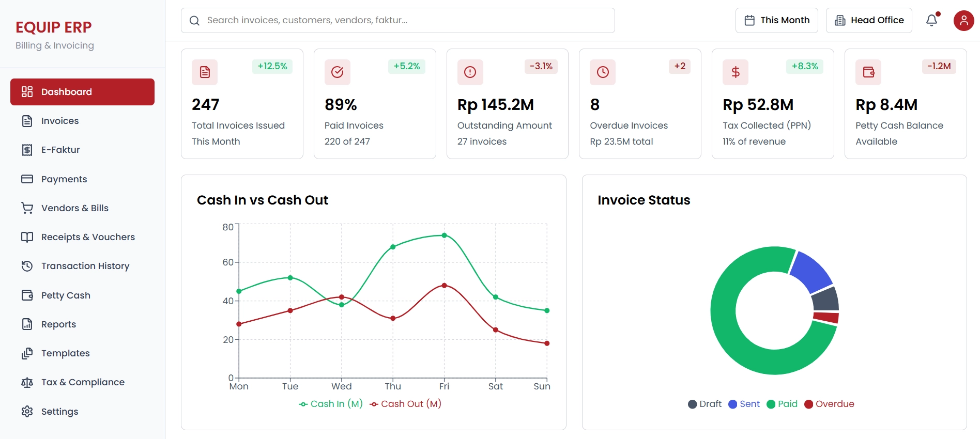
Task: Open Settings from the sidebar
Action: click(x=59, y=412)
